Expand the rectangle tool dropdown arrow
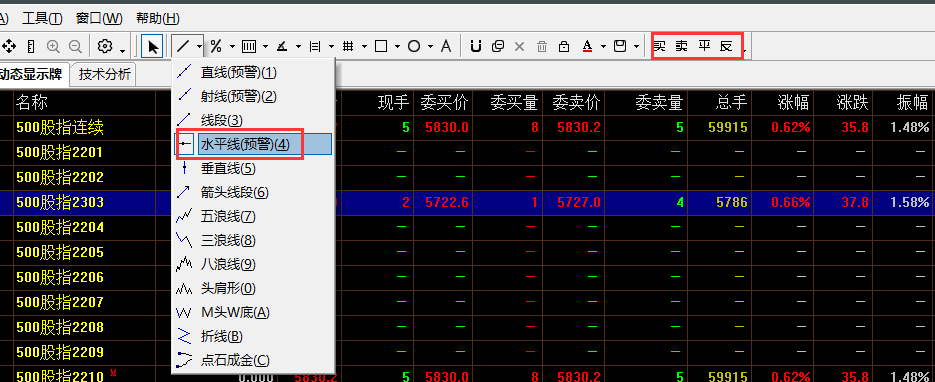Screen dimensions: 935x382 pos(398,46)
